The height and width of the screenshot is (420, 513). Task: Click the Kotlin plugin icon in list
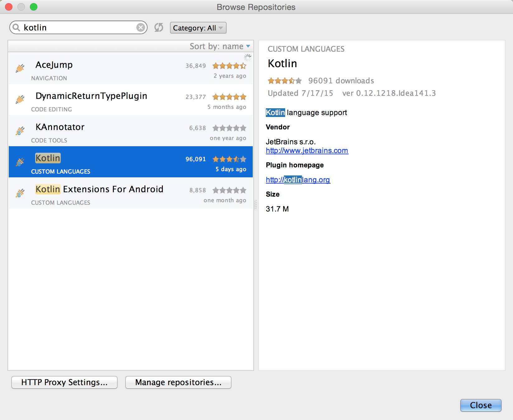point(20,162)
